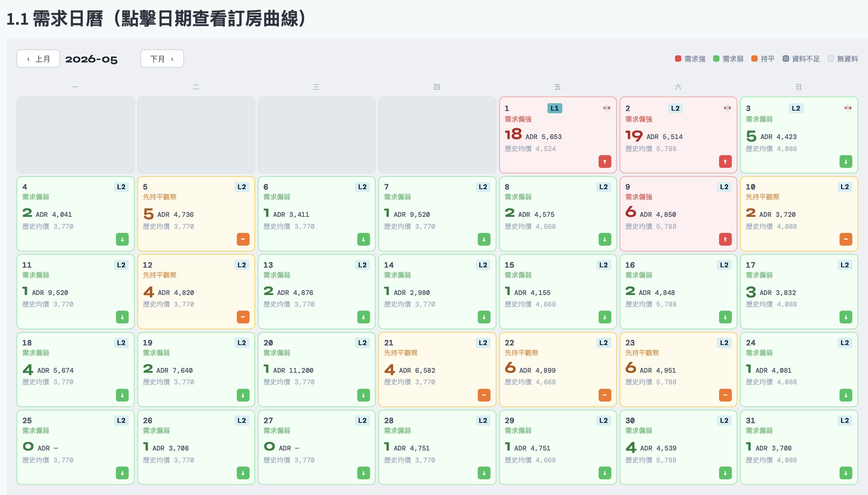Click the orange flat icon on day 5

point(243,239)
